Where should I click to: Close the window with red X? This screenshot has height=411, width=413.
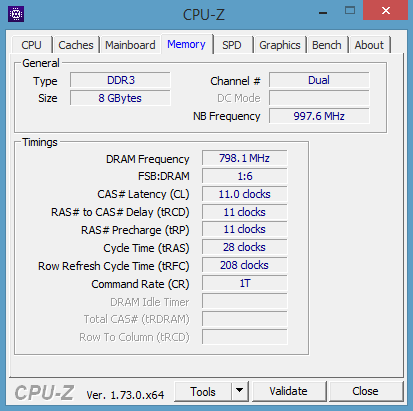[386, 10]
